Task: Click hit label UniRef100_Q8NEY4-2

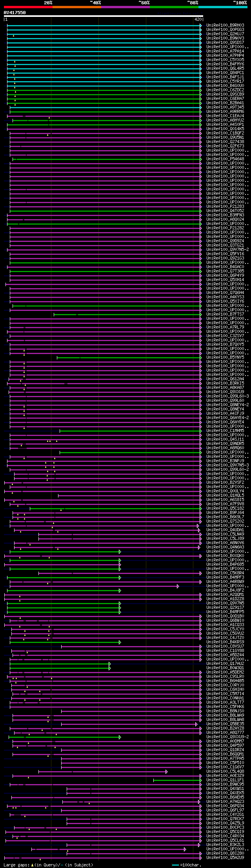Action: 227,405
